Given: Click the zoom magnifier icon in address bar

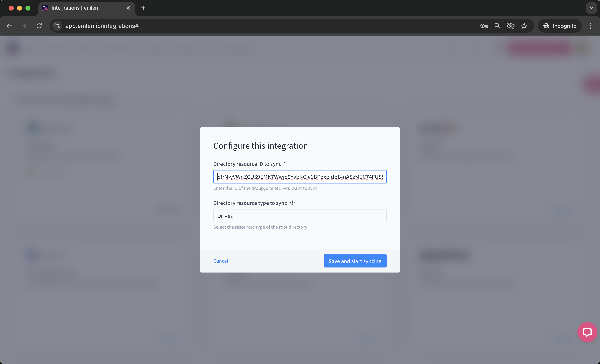Looking at the screenshot, I should tap(497, 26).
